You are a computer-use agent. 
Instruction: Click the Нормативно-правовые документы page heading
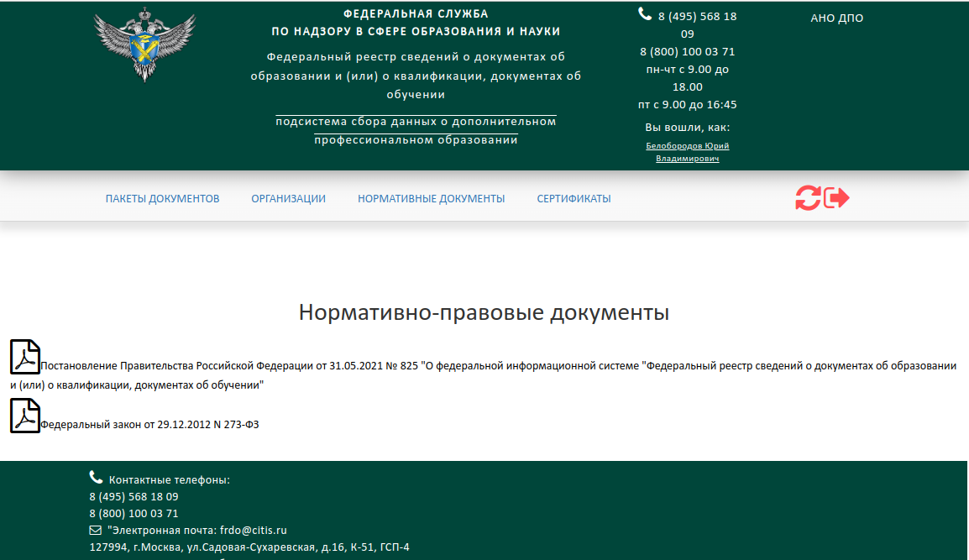pyautogui.click(x=484, y=313)
